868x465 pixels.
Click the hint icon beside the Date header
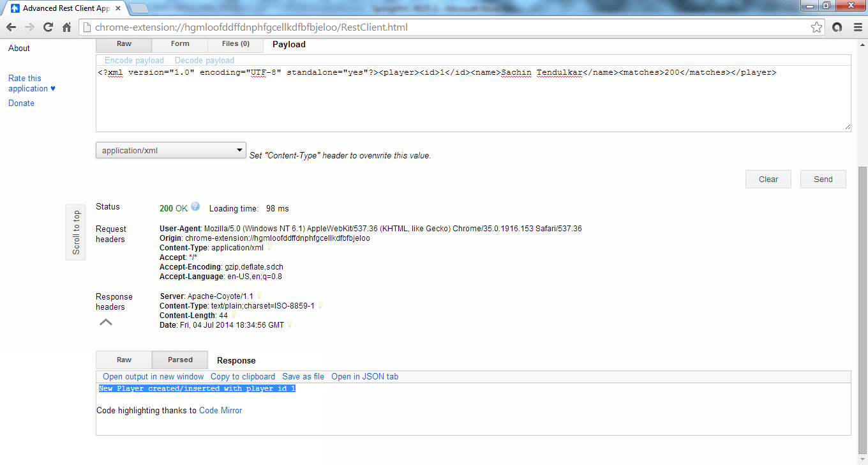coord(289,324)
